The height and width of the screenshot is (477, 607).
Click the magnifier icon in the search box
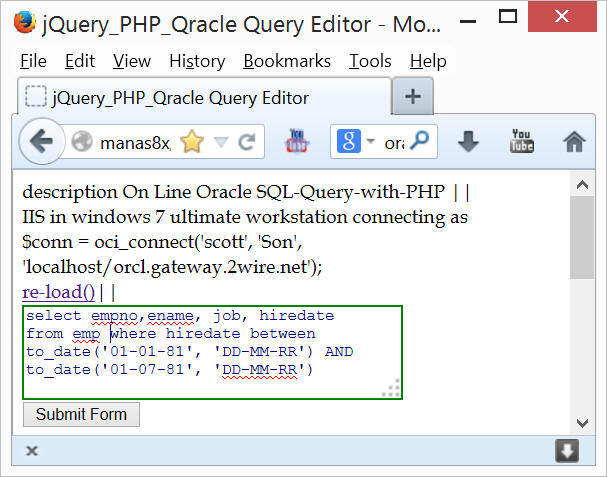coord(421,142)
